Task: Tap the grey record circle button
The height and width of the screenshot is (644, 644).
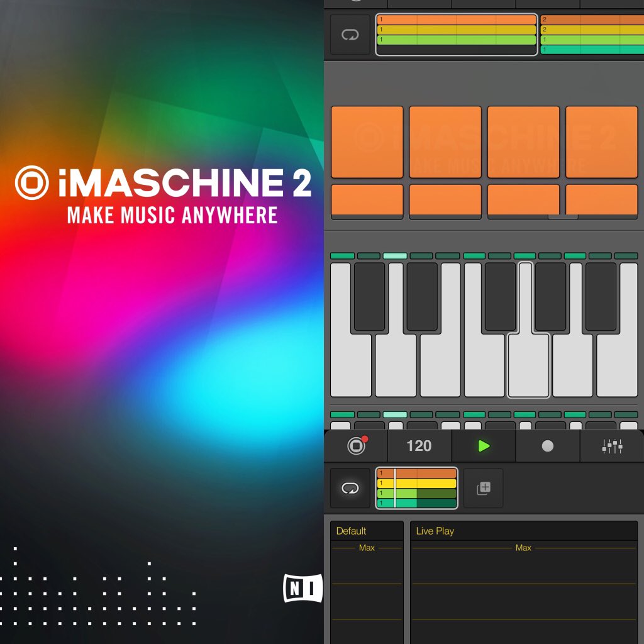Action: click(x=548, y=446)
